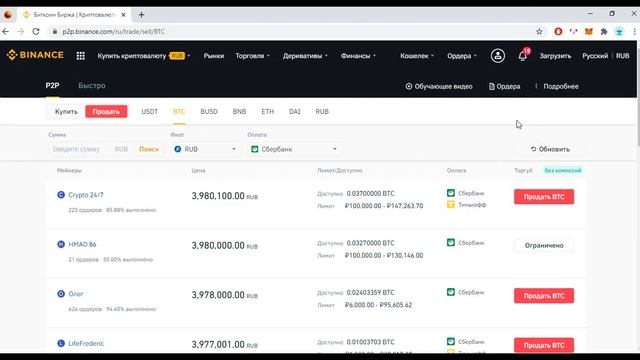Click the Opera extension icon

click(558, 31)
